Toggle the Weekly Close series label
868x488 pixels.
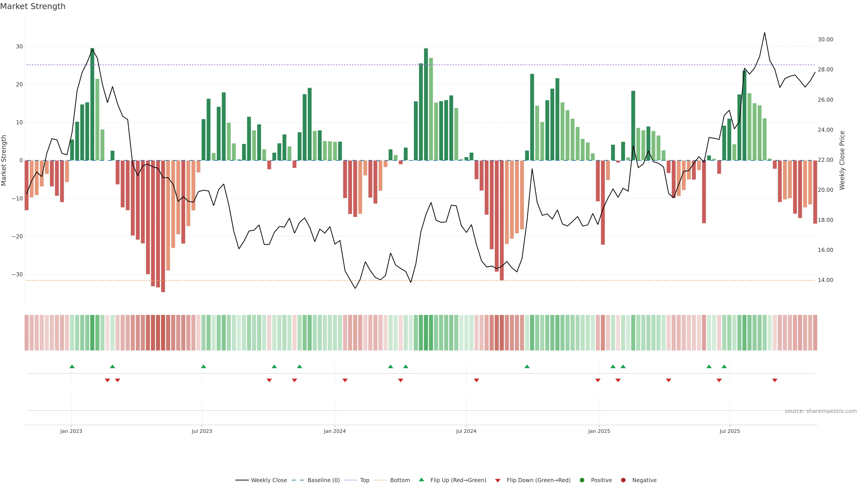[x=269, y=480]
